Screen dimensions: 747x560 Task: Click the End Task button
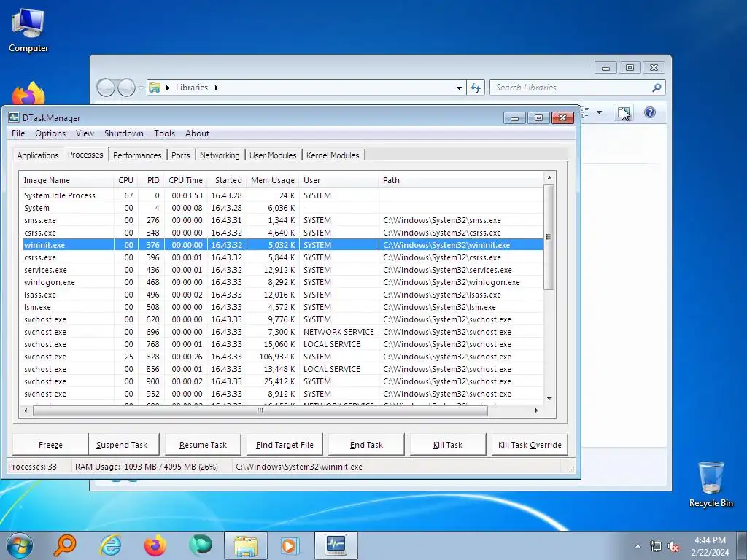[366, 445]
